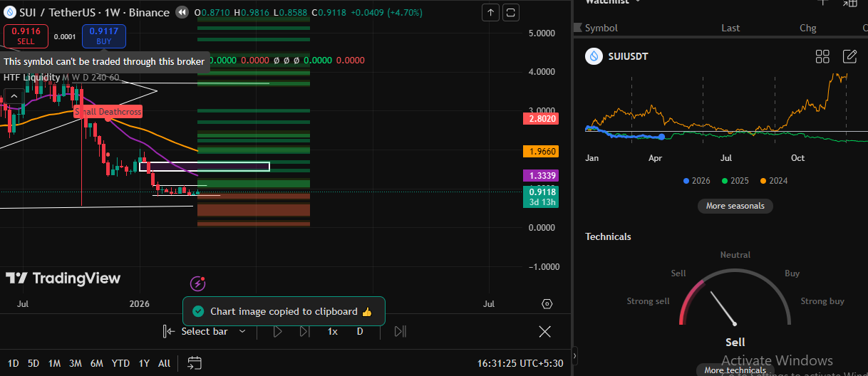Step forward one bar in replay

(304, 331)
